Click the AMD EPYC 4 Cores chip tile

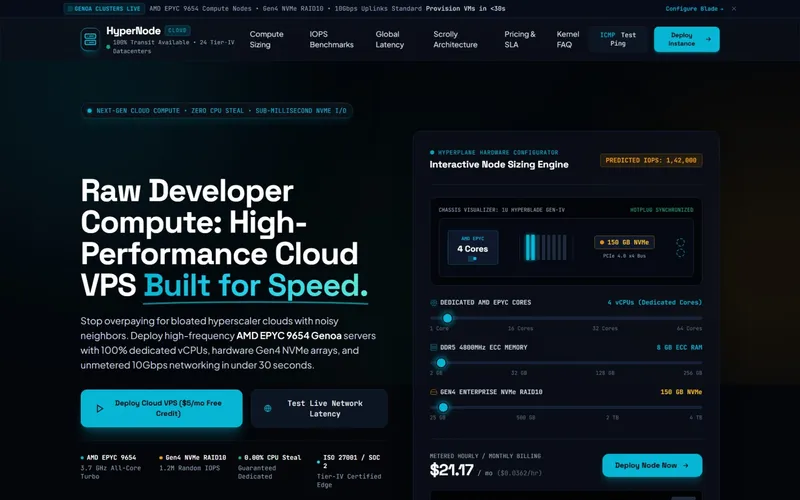pyautogui.click(x=472, y=247)
